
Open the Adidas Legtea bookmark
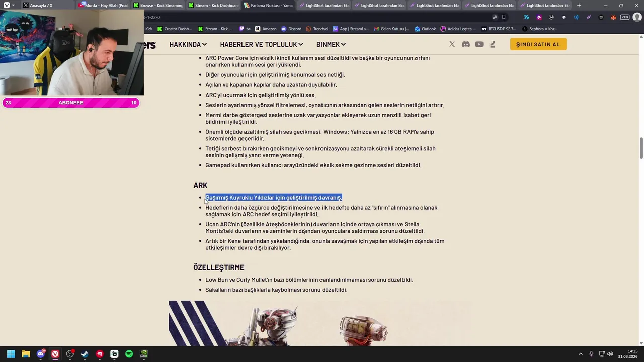point(458,29)
